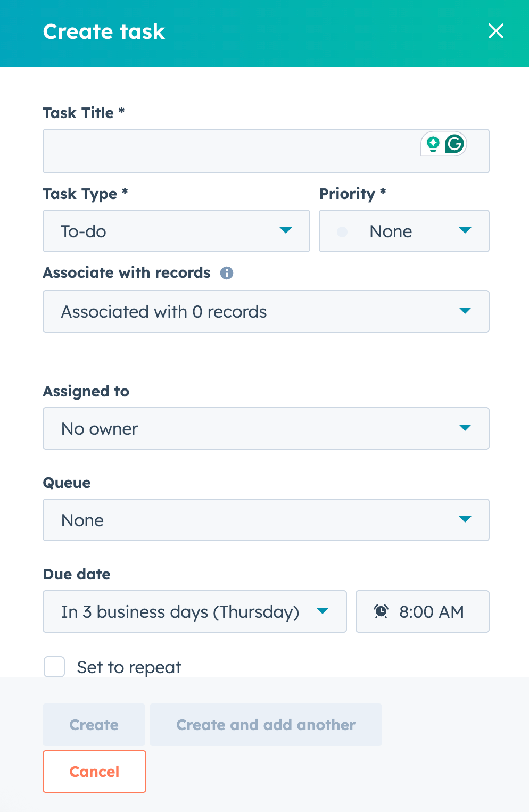Click the info icon beside Associate with records
This screenshot has width=529, height=812.
click(227, 273)
